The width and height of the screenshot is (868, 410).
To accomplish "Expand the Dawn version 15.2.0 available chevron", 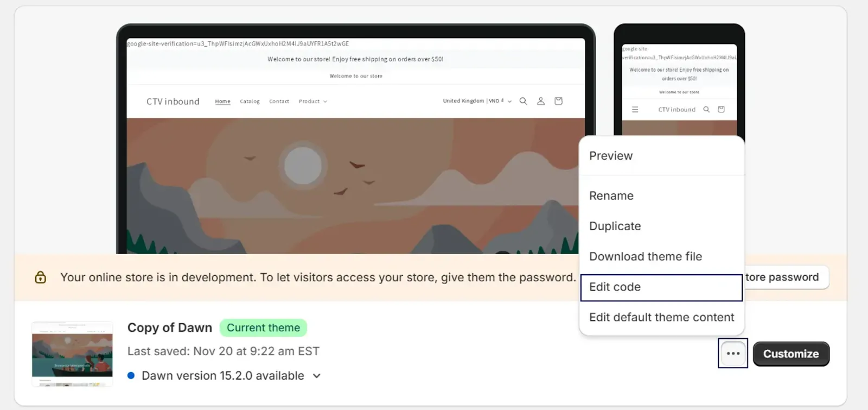I will pyautogui.click(x=317, y=376).
